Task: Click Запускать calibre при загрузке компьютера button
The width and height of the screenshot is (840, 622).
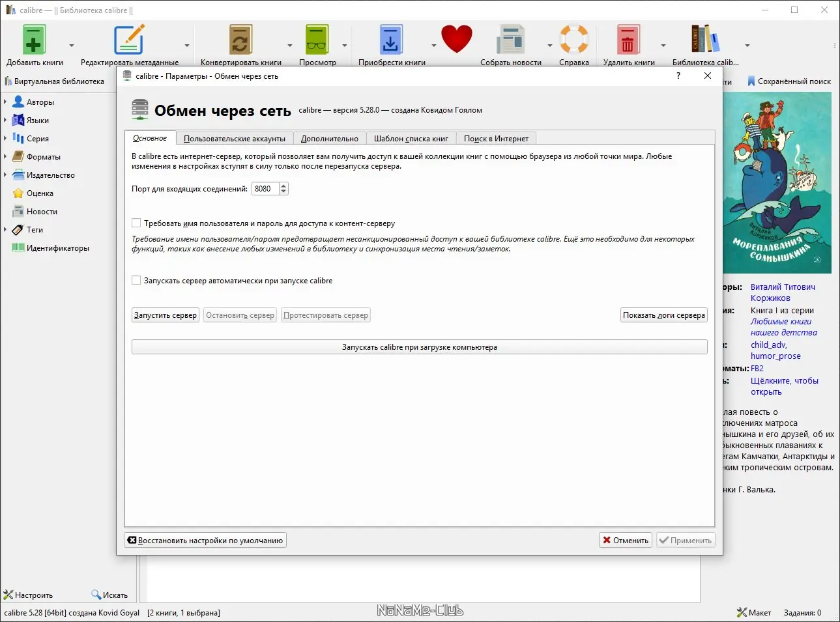Action: point(420,347)
